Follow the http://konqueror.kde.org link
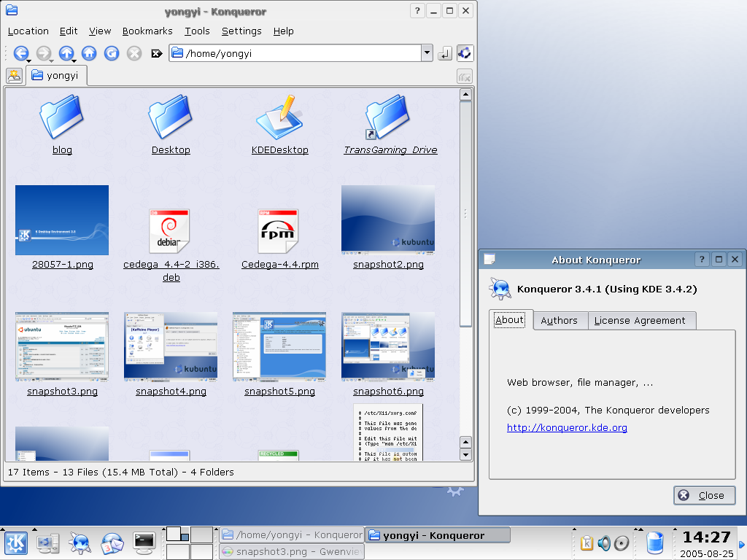 pos(567,427)
